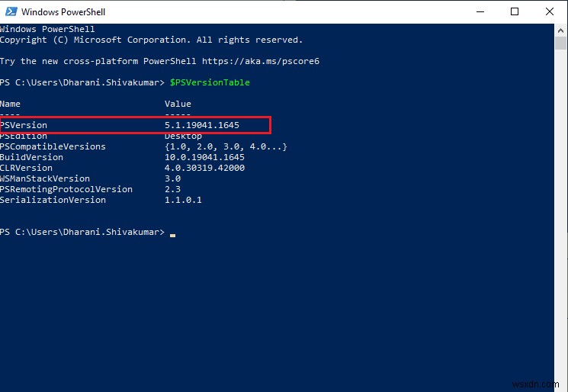Click the scrollbar up arrow
The width and height of the screenshot is (568, 392).
tap(560, 31)
